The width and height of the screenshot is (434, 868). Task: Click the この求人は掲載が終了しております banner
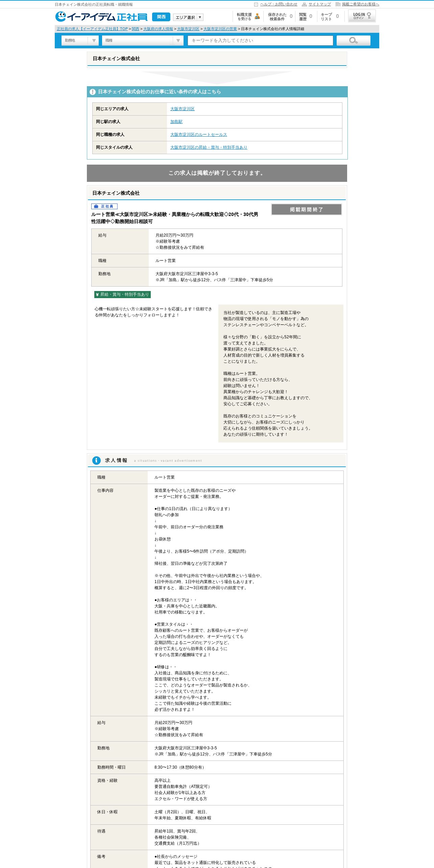tap(217, 173)
